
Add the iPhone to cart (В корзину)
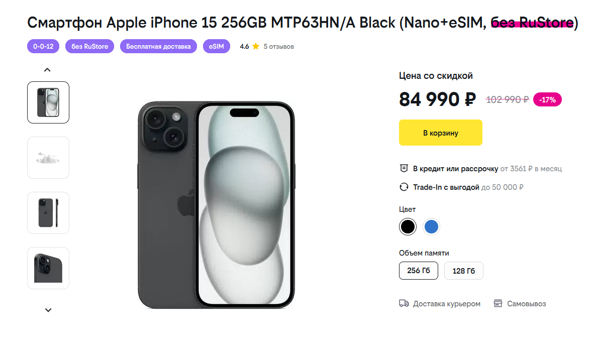click(x=440, y=133)
